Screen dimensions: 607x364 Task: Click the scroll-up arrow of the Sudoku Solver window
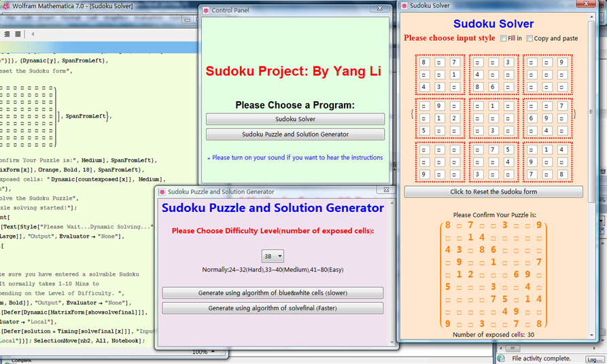[591, 17]
